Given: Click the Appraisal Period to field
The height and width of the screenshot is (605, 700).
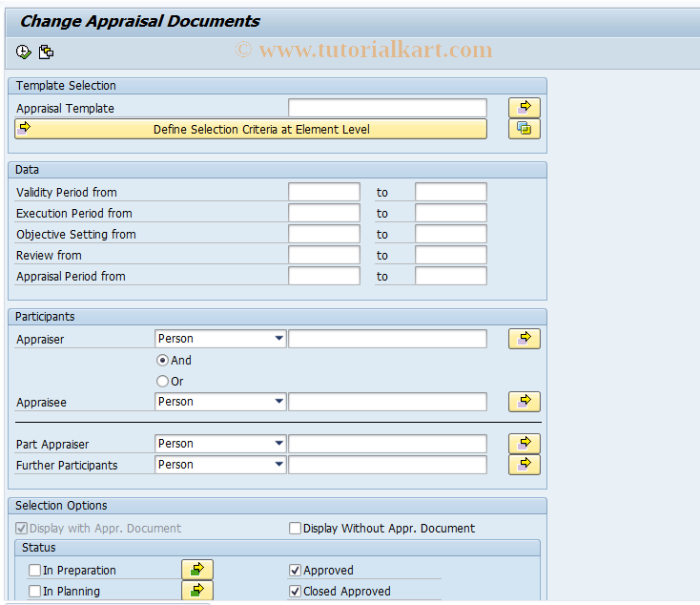Looking at the screenshot, I should coord(451,276).
